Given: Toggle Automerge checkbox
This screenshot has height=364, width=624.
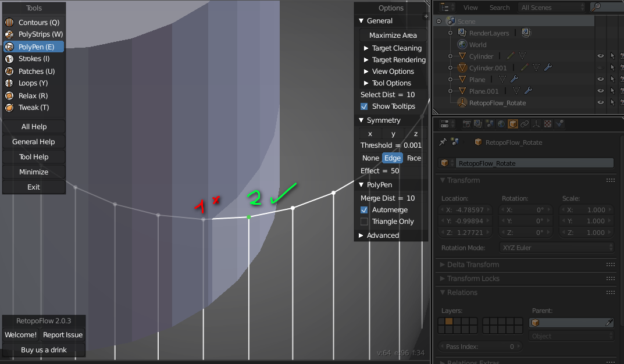Looking at the screenshot, I should [364, 210].
